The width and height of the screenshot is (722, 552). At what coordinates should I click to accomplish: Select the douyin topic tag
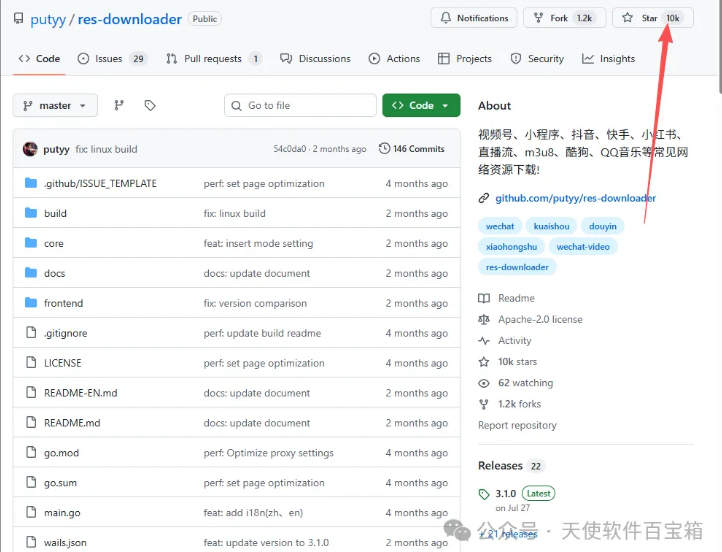pyautogui.click(x=603, y=226)
